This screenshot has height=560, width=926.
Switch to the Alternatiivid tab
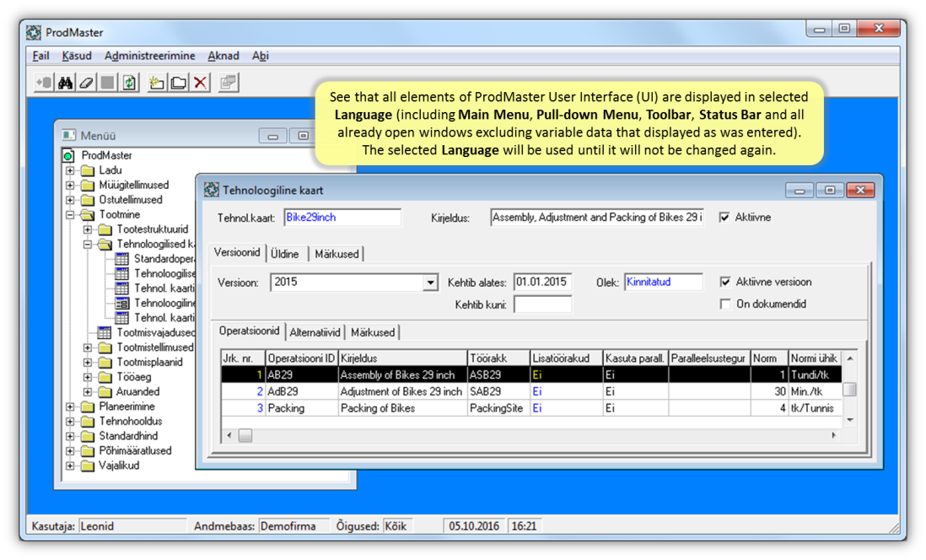tap(315, 332)
